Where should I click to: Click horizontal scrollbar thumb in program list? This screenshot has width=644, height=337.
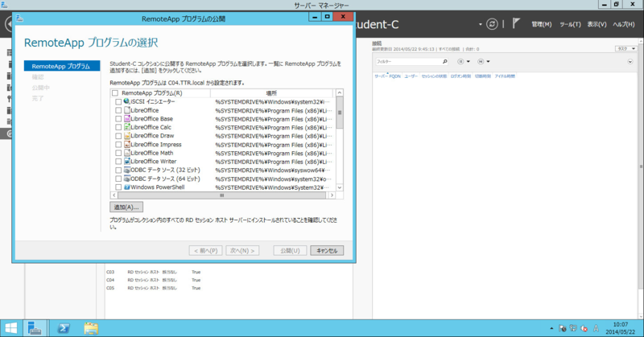(222, 195)
